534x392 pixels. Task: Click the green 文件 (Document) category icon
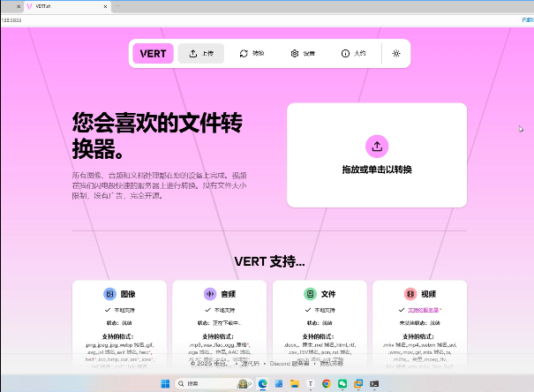(310, 294)
